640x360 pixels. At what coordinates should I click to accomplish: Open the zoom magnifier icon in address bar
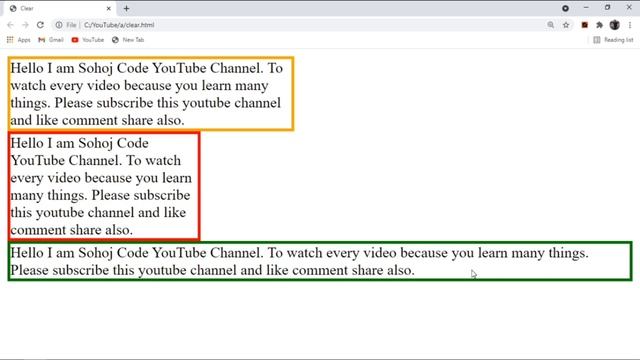(551, 25)
